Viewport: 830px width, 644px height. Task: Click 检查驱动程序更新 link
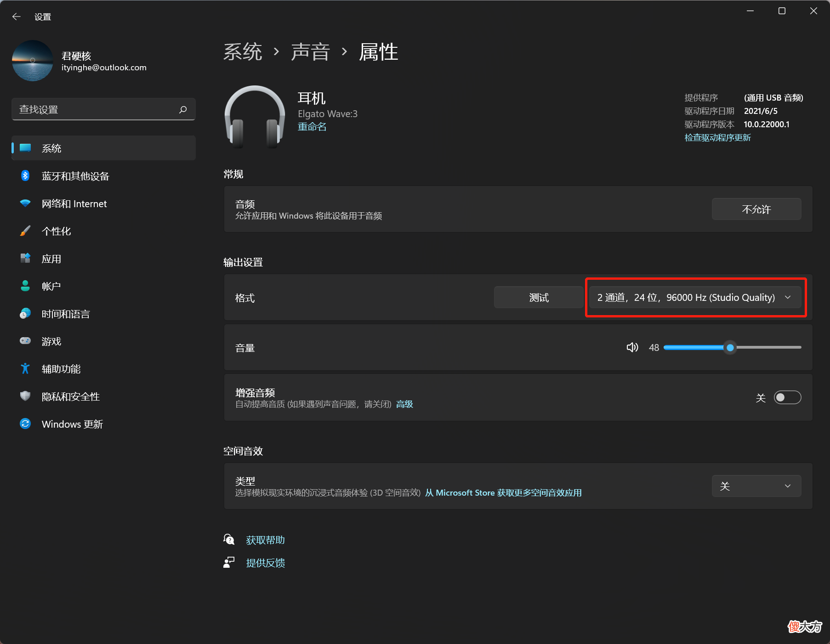tap(717, 137)
